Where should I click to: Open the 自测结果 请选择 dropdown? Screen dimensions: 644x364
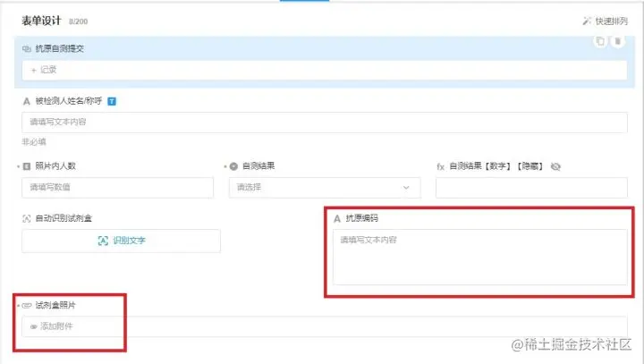pyautogui.click(x=325, y=187)
